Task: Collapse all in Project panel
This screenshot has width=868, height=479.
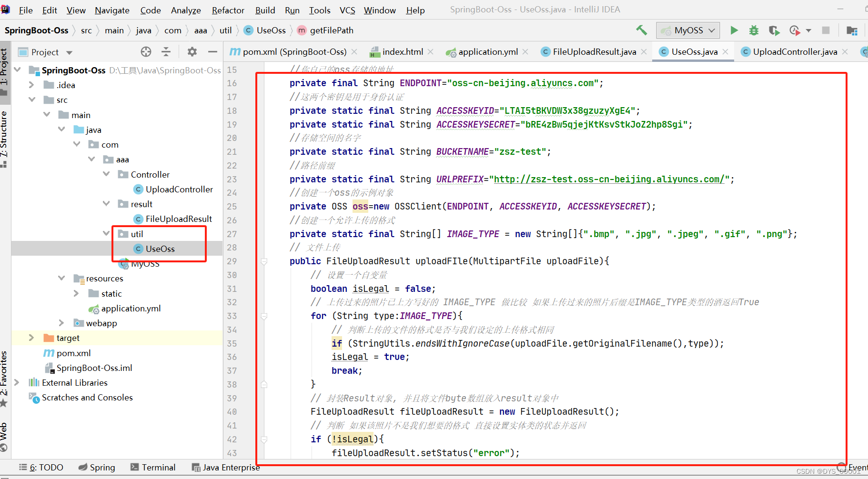Action: 166,52
